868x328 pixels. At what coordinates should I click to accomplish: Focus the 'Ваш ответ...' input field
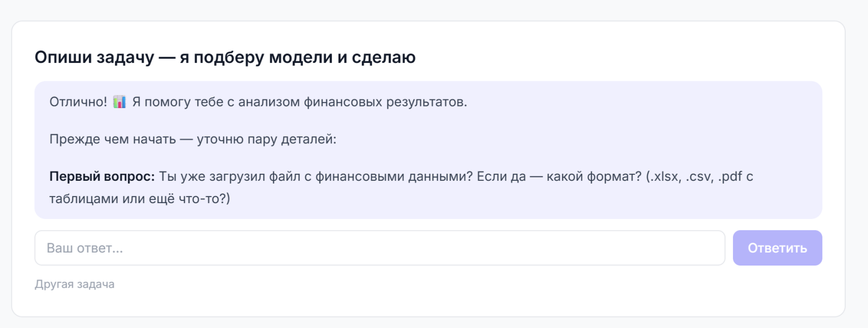tap(380, 248)
